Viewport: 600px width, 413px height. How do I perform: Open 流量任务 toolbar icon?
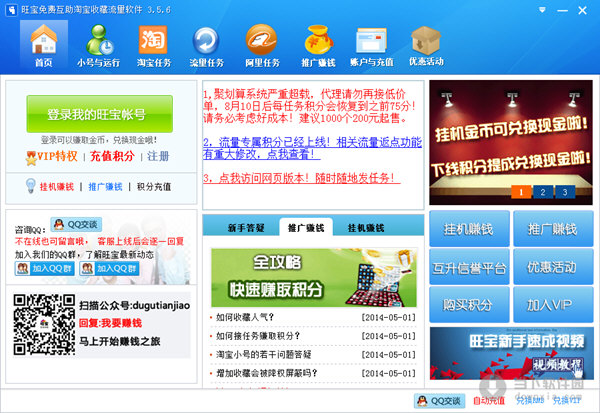tap(206, 46)
